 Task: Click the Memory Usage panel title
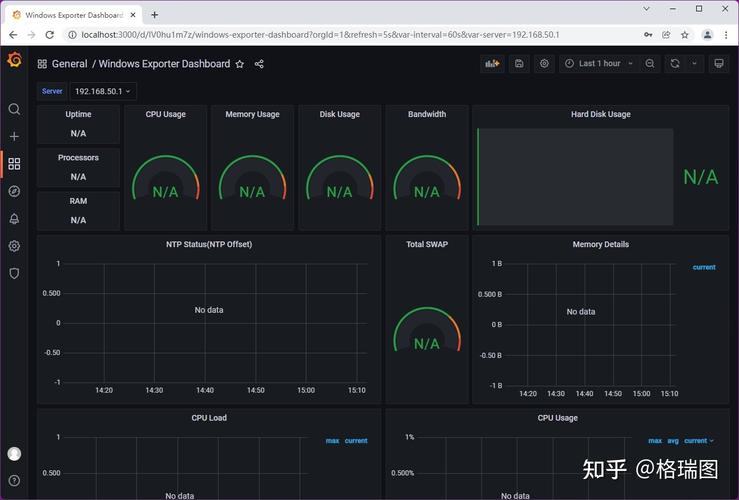pos(252,114)
